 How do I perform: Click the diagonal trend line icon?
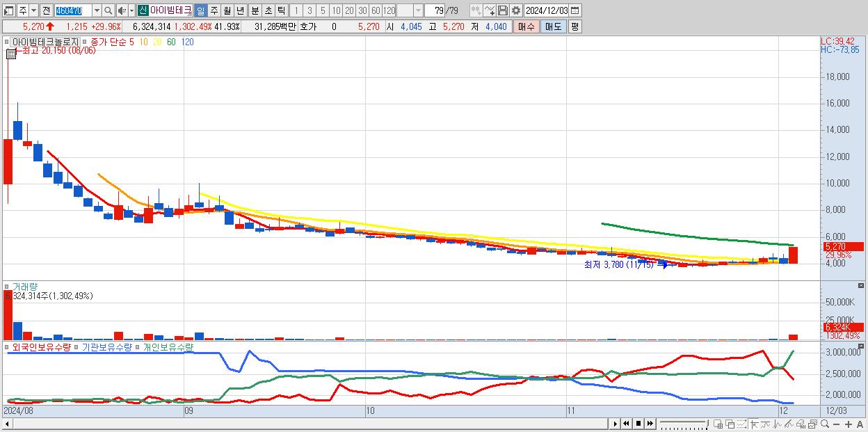coord(789,424)
